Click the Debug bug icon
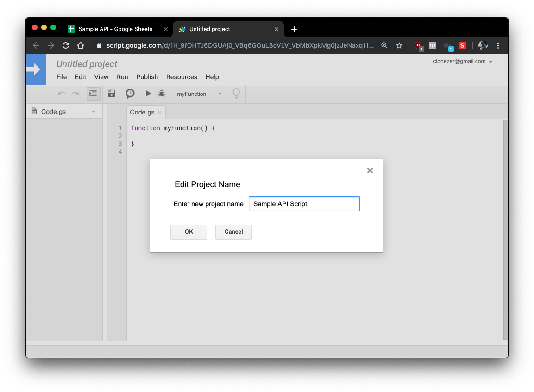Viewport: 534px width, 392px height. click(162, 94)
